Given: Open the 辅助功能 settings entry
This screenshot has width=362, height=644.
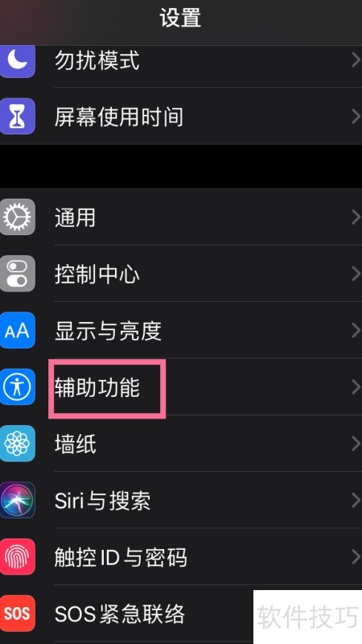Looking at the screenshot, I should [x=181, y=387].
